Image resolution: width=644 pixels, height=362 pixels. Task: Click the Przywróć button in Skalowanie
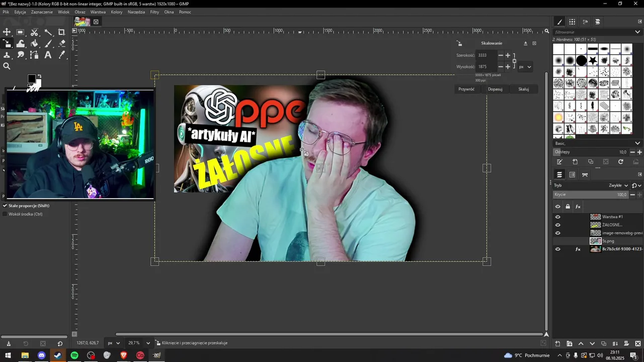point(466,89)
